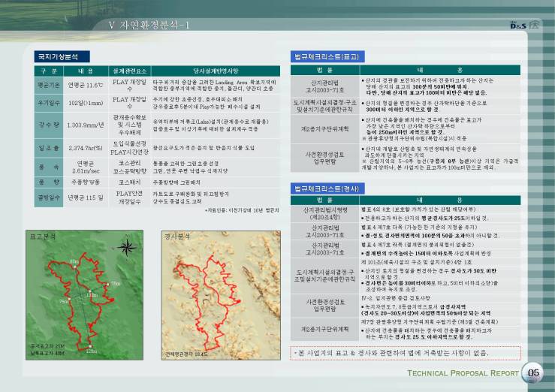Select the upper 법규체크리스트(표고) header
The height and width of the screenshot is (392, 555).
click(326, 56)
